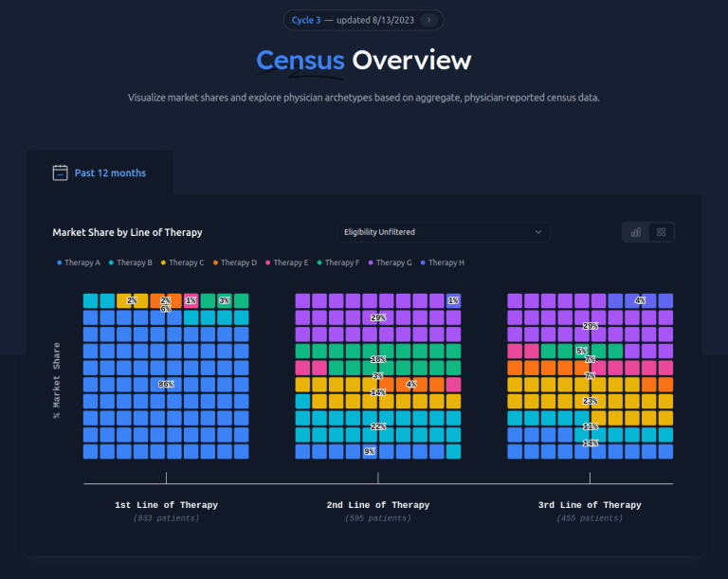Open the Eligibility Unfiltered dropdown

(x=443, y=232)
